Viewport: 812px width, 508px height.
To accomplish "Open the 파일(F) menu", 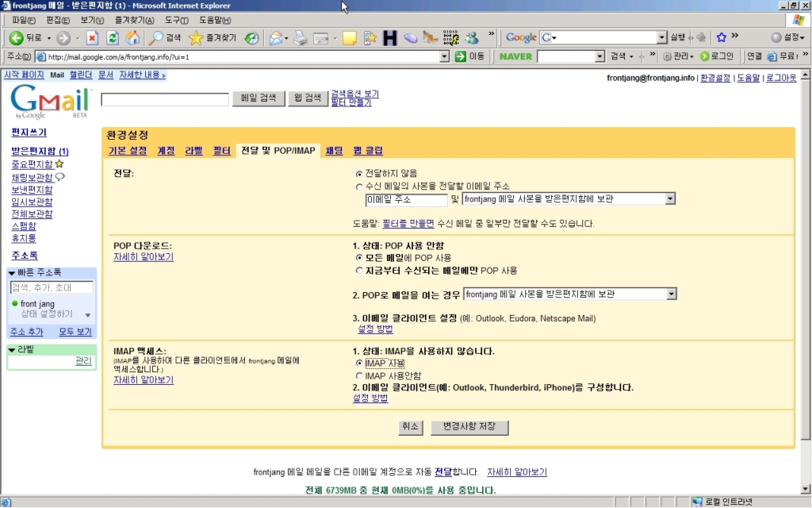I will [x=23, y=20].
